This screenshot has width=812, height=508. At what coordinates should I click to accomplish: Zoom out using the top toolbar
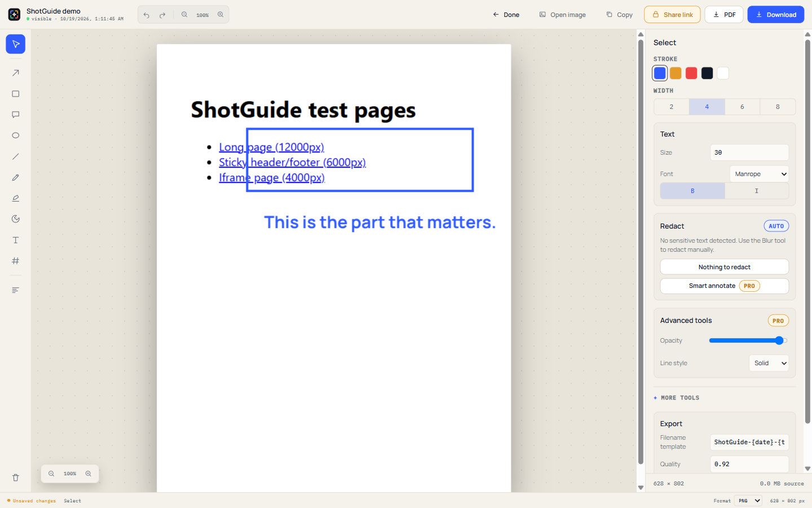tap(184, 15)
